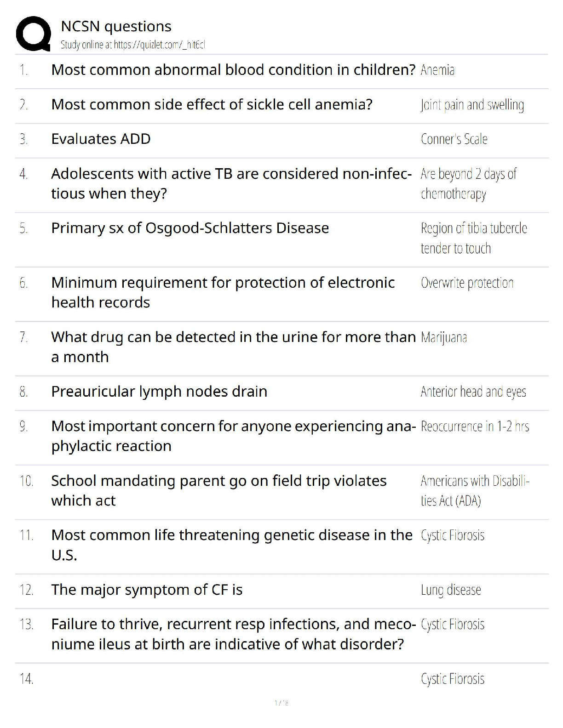The image size is (563, 728).
Task: Click the "Preauricular lymph nodes drain" question
Action: pos(159,392)
